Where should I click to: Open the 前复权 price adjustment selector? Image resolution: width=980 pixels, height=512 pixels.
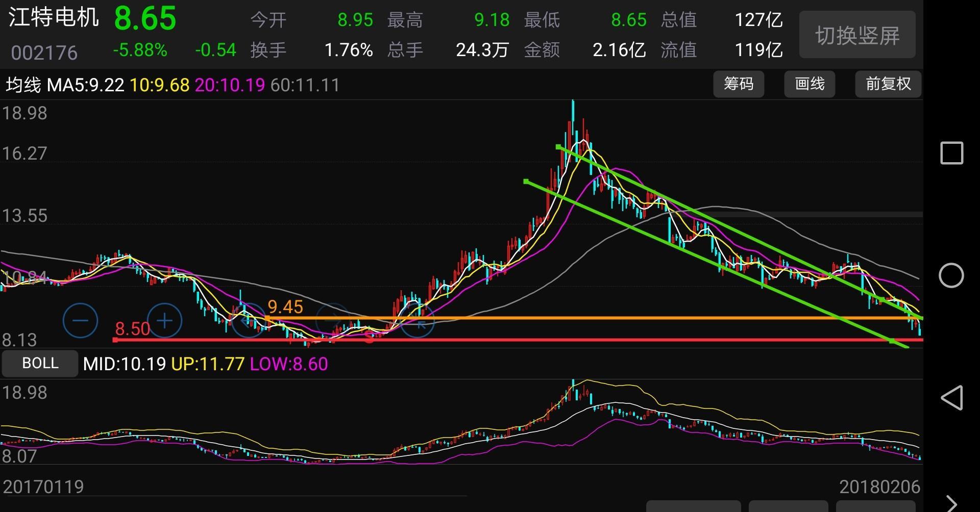pyautogui.click(x=888, y=84)
